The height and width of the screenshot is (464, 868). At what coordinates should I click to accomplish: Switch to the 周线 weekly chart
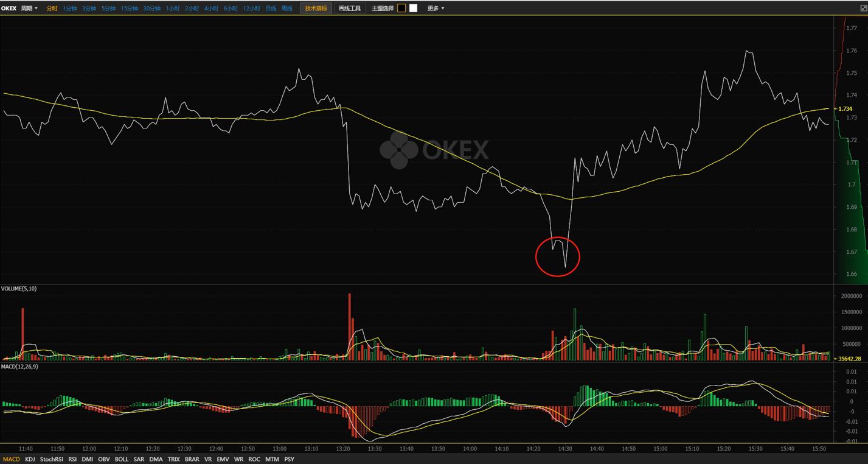click(287, 9)
